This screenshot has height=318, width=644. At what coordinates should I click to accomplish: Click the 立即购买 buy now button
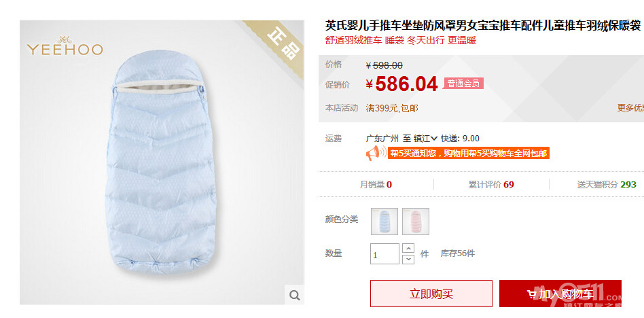[x=431, y=294]
